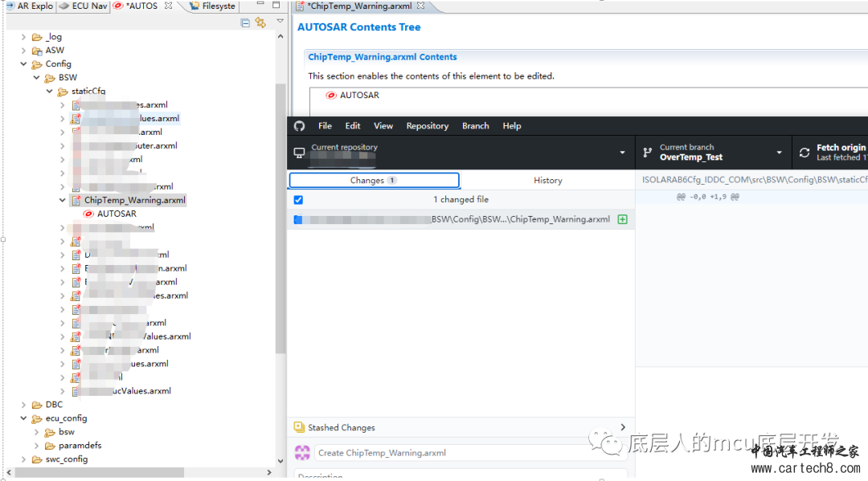Collapse the staticCfg folder
This screenshot has width=868, height=481.
49,92
